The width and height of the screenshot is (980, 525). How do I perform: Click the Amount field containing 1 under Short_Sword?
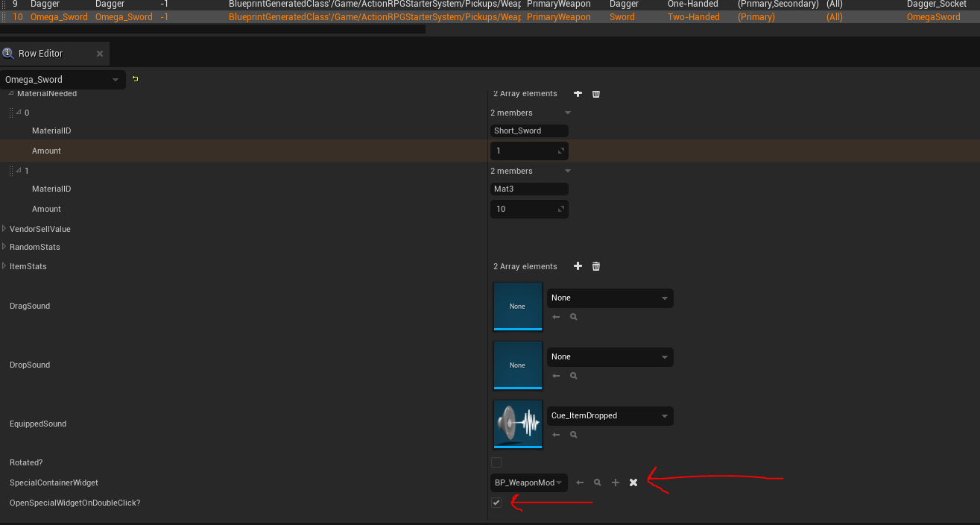pyautogui.click(x=529, y=151)
